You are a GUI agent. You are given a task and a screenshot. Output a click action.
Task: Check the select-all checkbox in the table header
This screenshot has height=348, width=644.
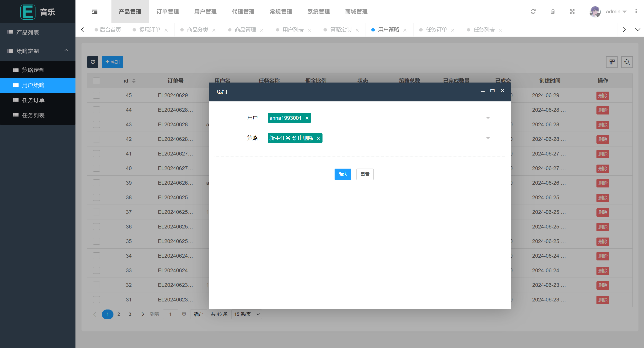point(96,81)
